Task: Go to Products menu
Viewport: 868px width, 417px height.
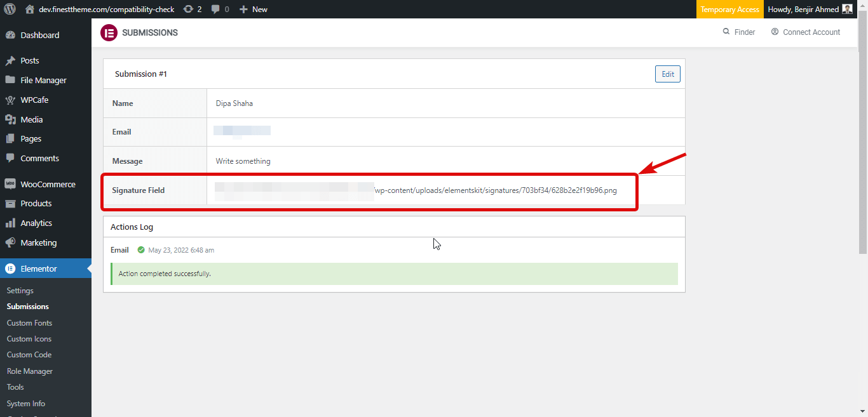Action: click(46, 204)
